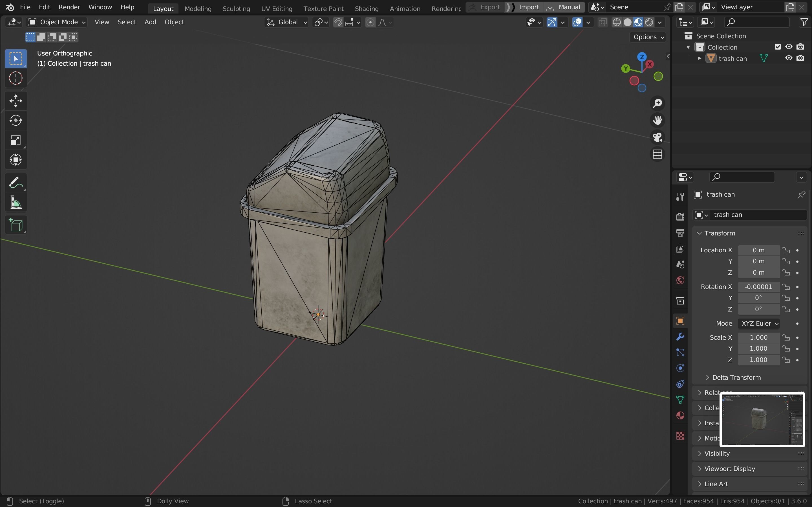Image resolution: width=812 pixels, height=507 pixels.
Task: Select the Annotate tool
Action: tap(16, 182)
